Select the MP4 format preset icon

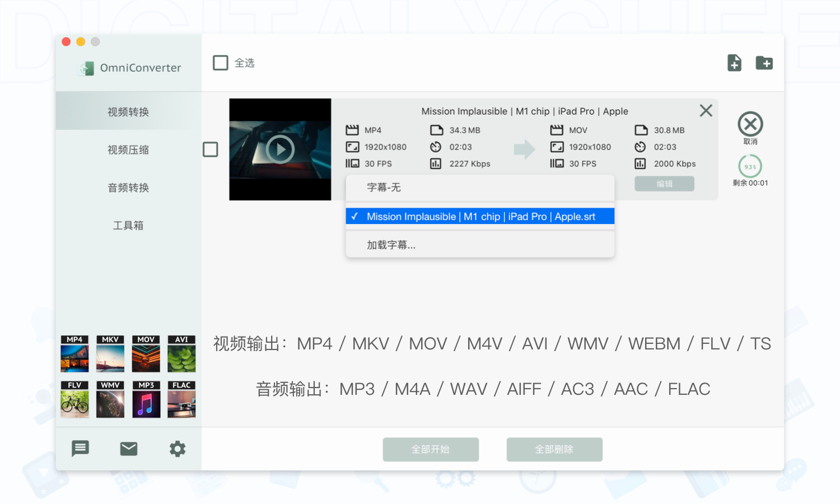[74, 354]
